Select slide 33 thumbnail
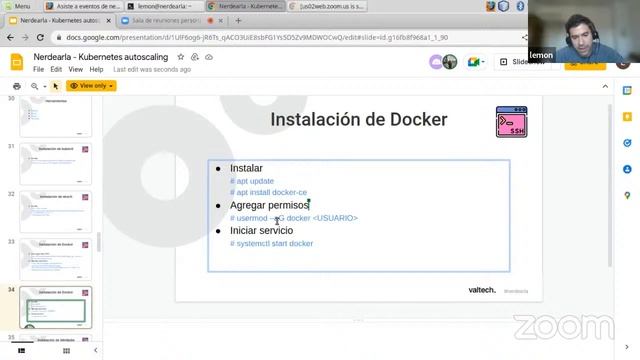This screenshot has width=640, height=360. [56, 260]
